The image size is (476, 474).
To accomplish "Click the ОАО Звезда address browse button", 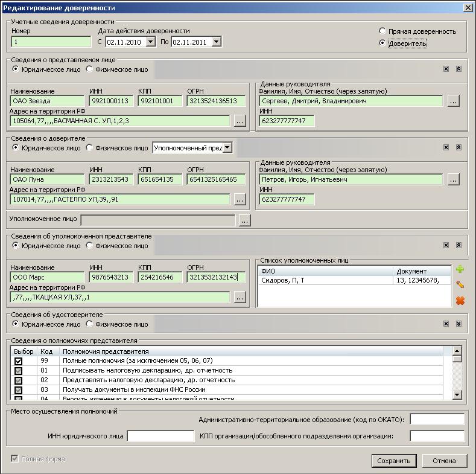I will point(240,121).
